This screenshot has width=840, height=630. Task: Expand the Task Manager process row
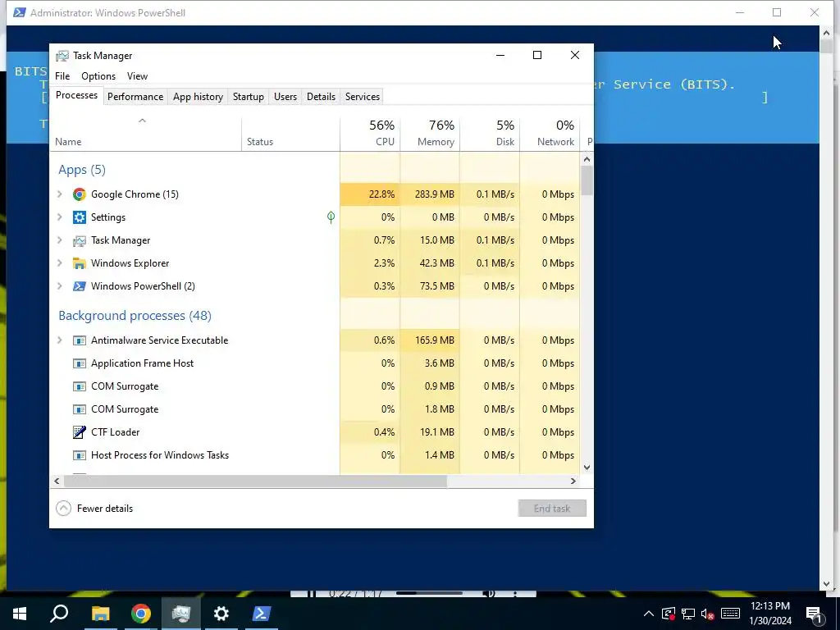pos(60,240)
